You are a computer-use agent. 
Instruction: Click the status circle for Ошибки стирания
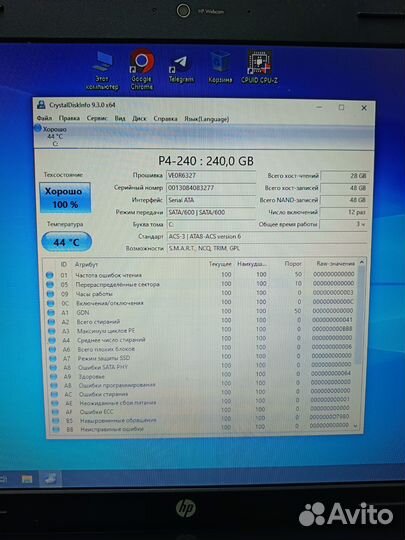tap(54, 394)
